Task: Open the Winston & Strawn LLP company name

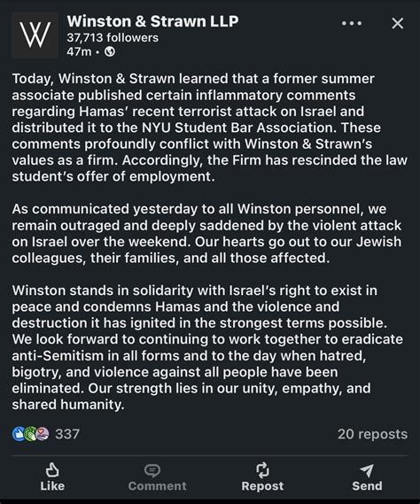Action: coord(152,21)
